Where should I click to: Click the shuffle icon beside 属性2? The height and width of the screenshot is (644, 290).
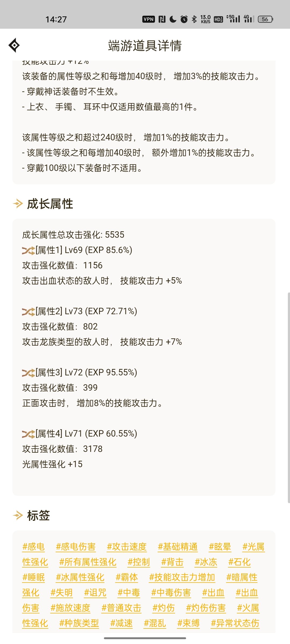pyautogui.click(x=28, y=312)
